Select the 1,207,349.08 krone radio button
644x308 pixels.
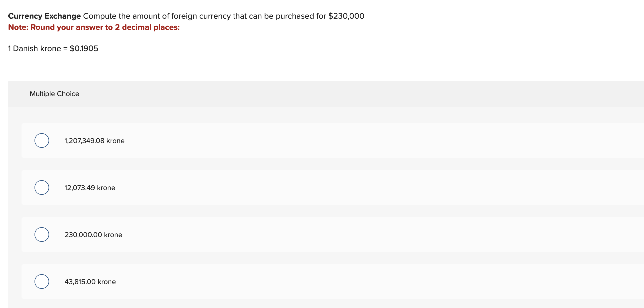42,140
